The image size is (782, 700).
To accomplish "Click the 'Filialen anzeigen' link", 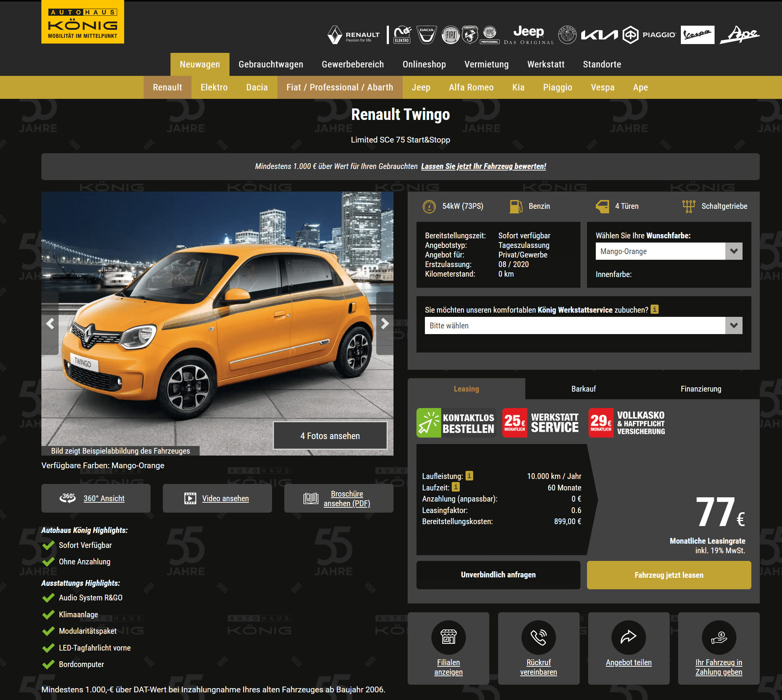I will [x=449, y=667].
